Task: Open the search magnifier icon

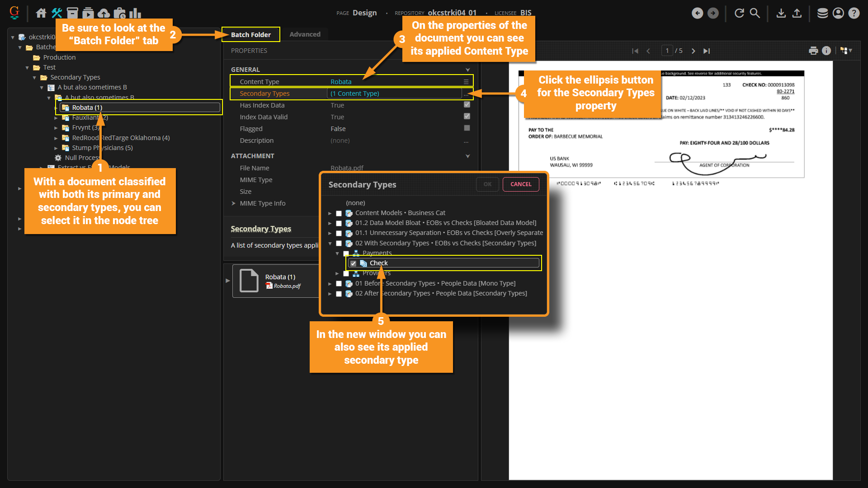Action: (x=755, y=13)
